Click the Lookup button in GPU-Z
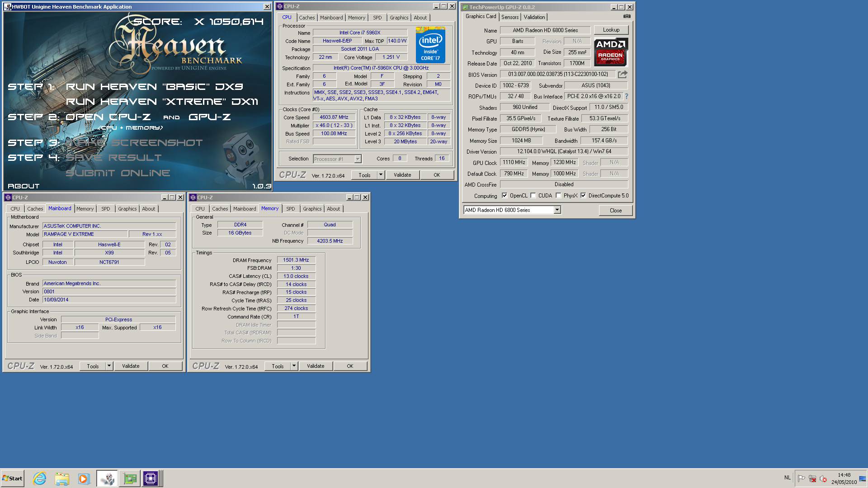 click(x=611, y=30)
